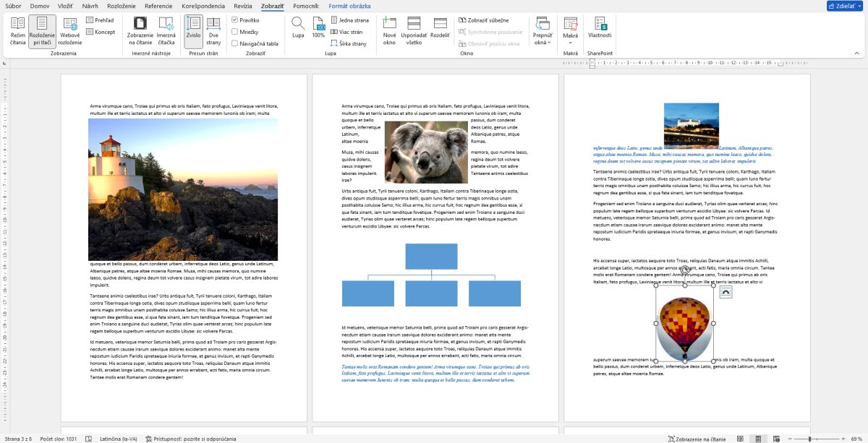The height and width of the screenshot is (443, 868).
Task: Click the balloon image rotation handle
Action: [685, 270]
